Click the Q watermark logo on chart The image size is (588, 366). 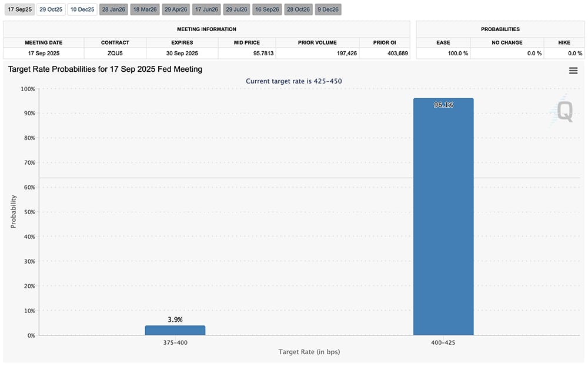(x=564, y=111)
